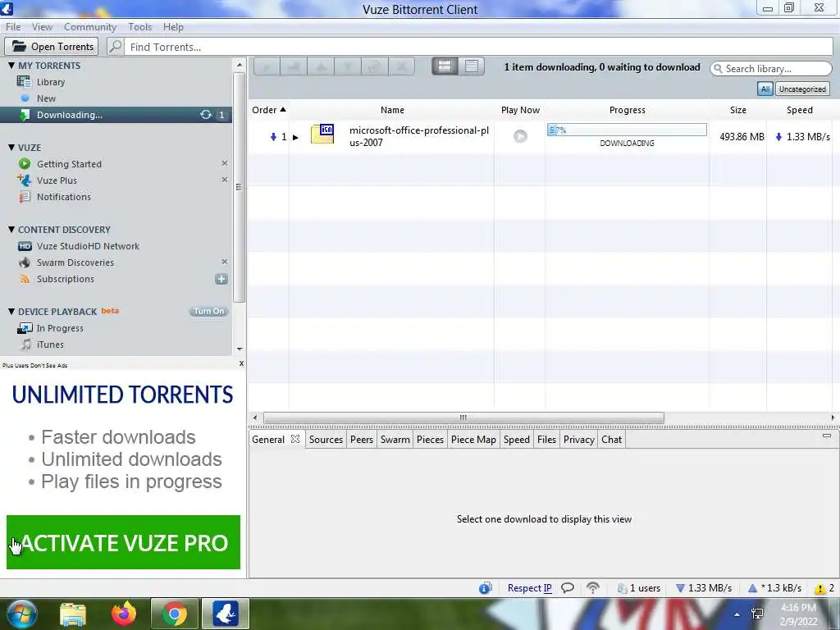This screenshot has height=630, width=840.
Task: Sort by the Name column header
Action: (392, 110)
